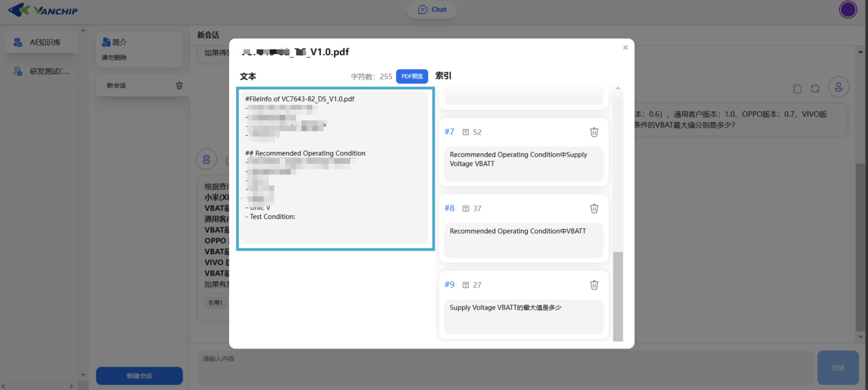Click the index list scrollbar thumb

(618, 296)
